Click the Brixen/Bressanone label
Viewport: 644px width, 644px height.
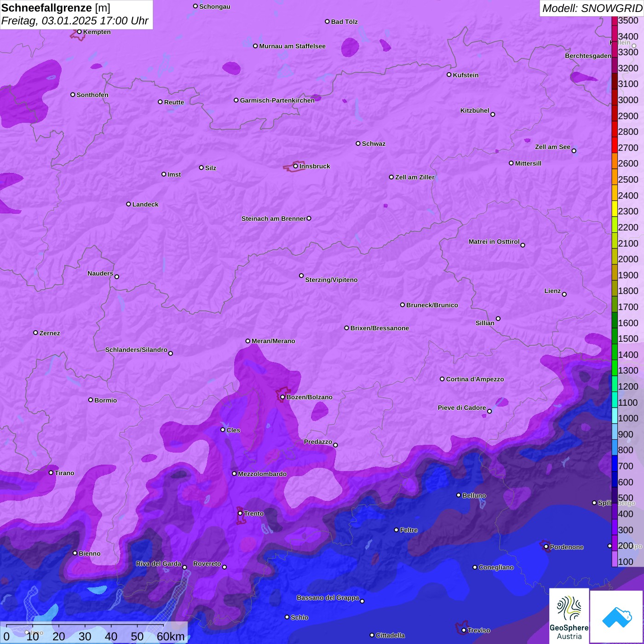380,328
